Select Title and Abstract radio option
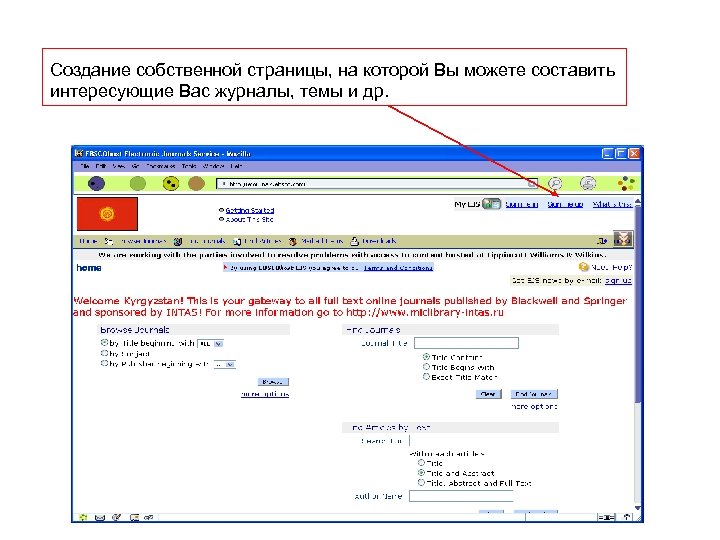The height and width of the screenshot is (540, 720). [421, 472]
